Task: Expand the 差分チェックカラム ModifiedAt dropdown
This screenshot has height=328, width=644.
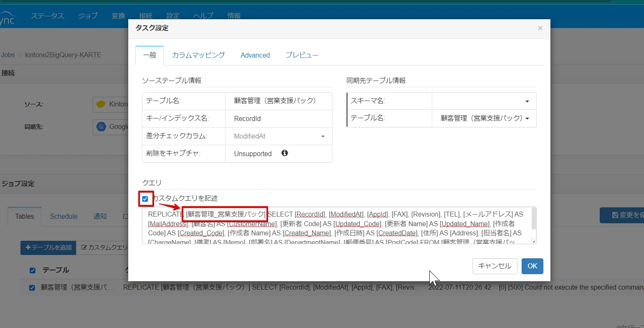Action: [322, 136]
